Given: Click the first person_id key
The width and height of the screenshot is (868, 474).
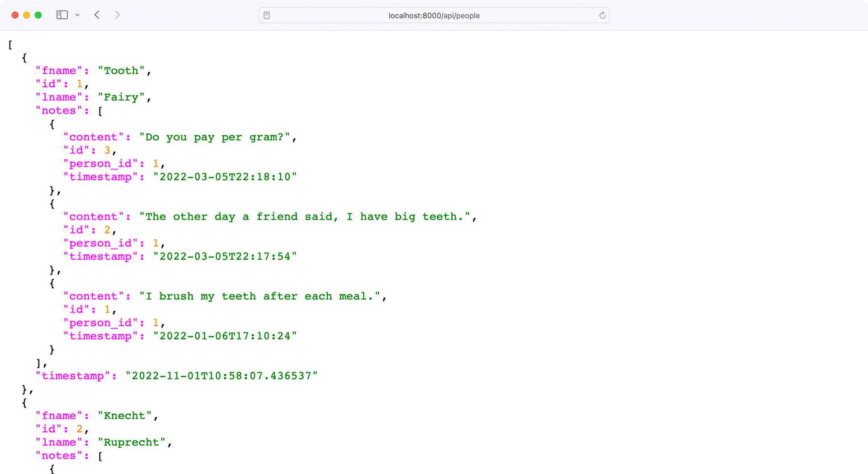Looking at the screenshot, I should coord(102,163).
